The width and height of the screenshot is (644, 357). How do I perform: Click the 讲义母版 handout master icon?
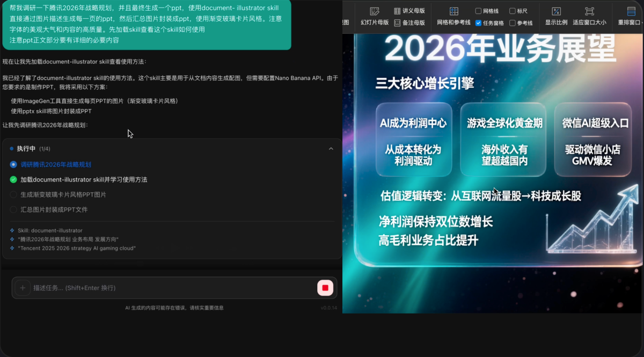point(397,11)
